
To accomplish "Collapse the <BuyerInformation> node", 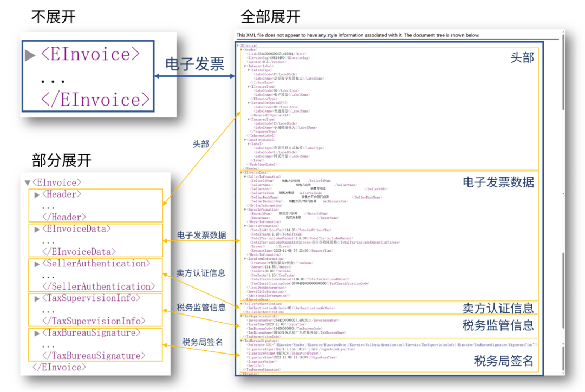I will (x=244, y=210).
